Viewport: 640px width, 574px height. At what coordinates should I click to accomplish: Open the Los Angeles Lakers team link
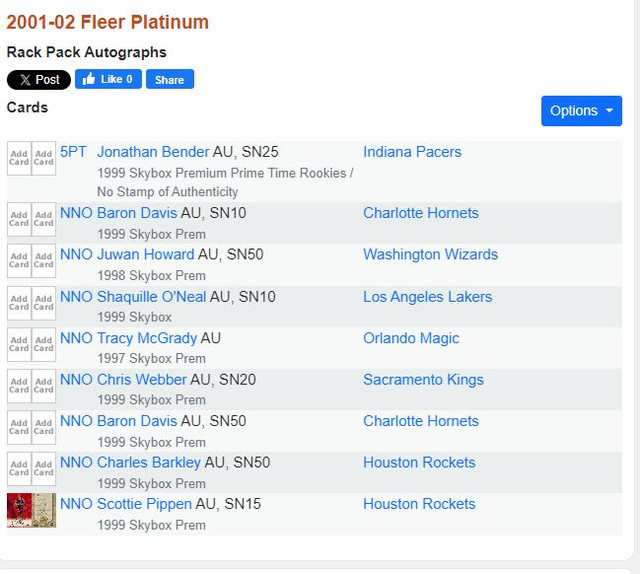pyautogui.click(x=428, y=297)
